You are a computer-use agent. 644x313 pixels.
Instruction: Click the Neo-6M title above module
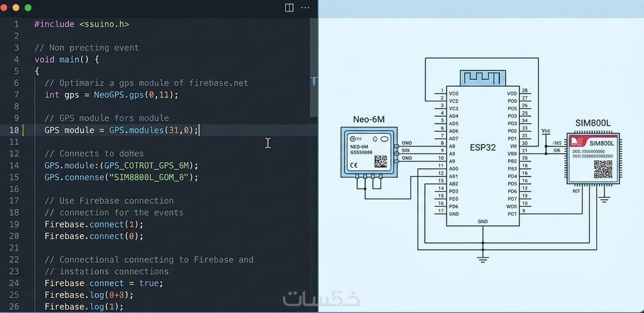[x=369, y=119]
